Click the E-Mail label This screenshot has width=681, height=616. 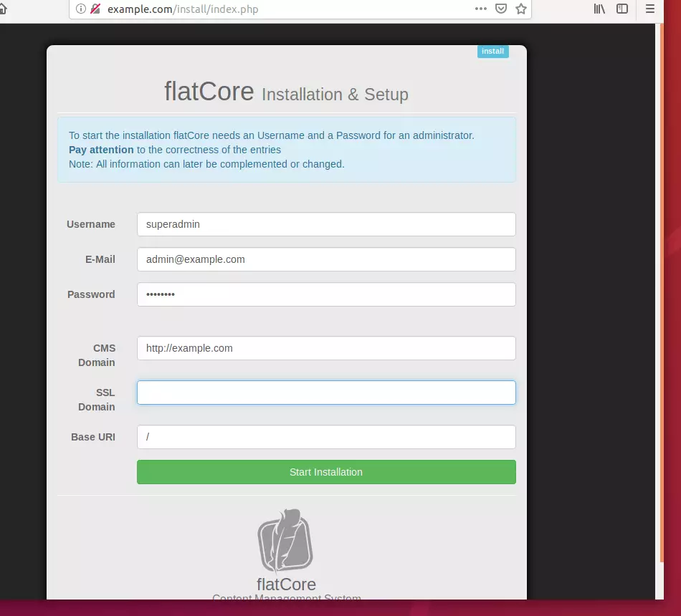pos(100,259)
